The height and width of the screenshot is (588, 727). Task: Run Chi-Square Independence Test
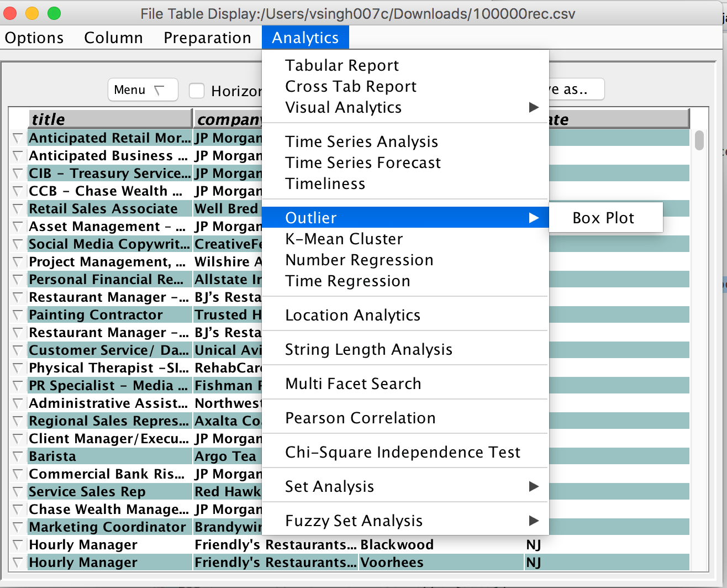click(x=403, y=452)
